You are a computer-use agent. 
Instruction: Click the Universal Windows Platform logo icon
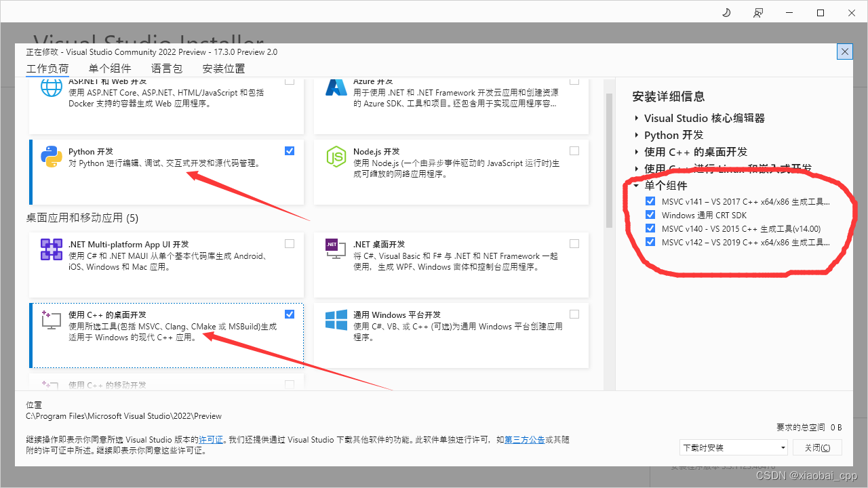pyautogui.click(x=336, y=320)
